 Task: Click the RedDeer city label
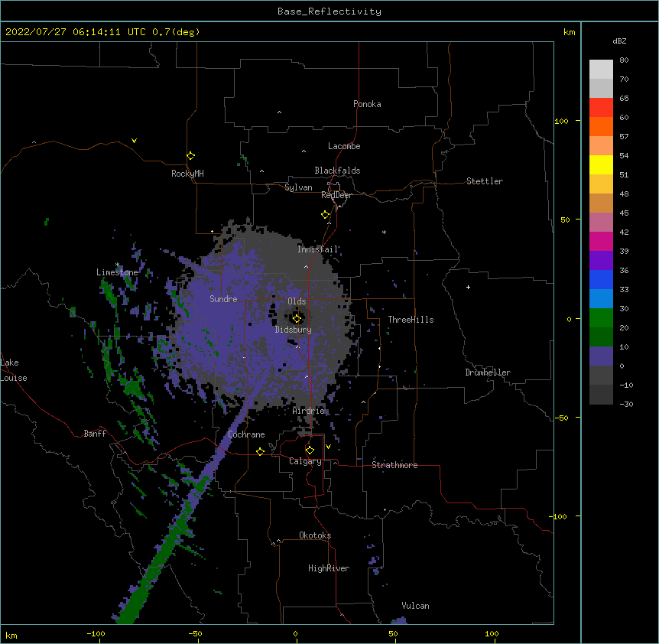point(336,195)
